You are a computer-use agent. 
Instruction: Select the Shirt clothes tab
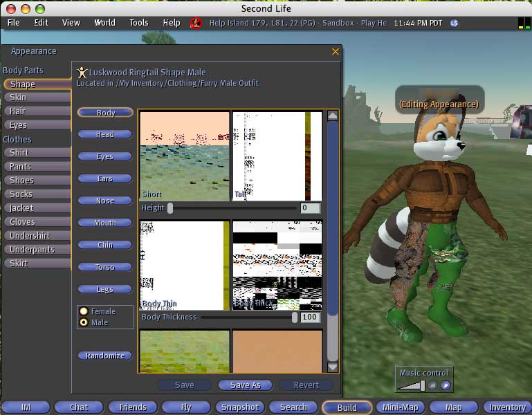(37, 153)
